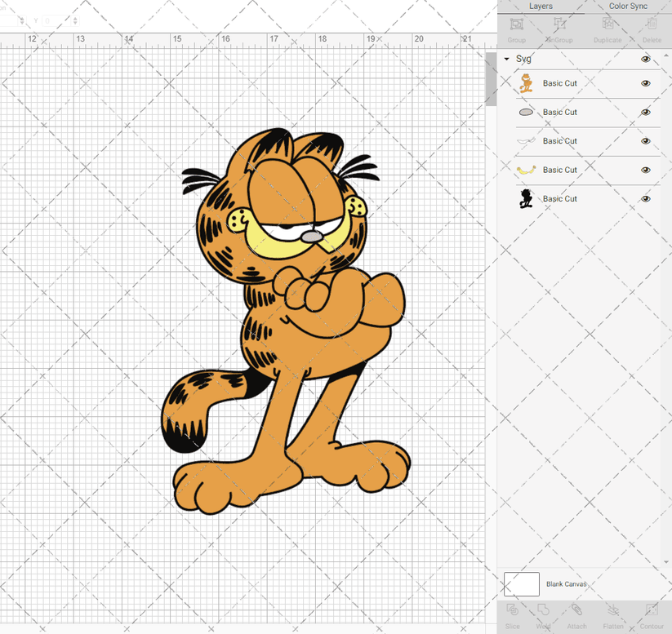Switch to the Color Sync tab

(628, 6)
